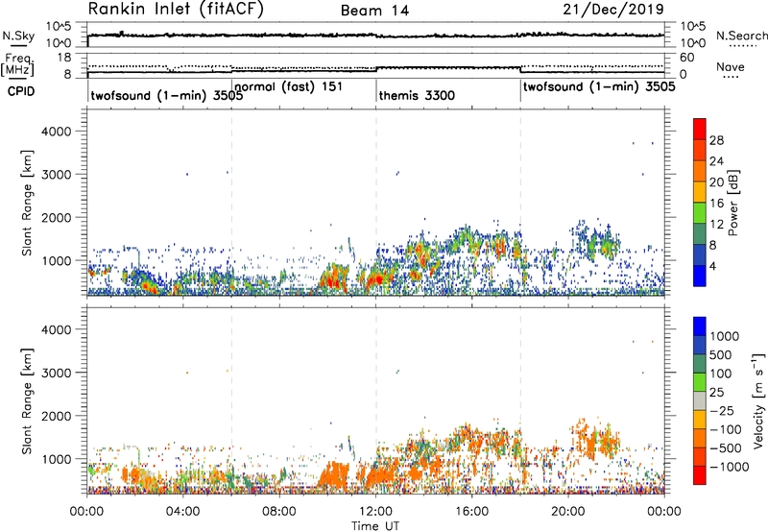The image size is (768, 532).
Task: Click 'twofsound (1-min) 3505' label beginning at 00:00
Action: (166, 95)
